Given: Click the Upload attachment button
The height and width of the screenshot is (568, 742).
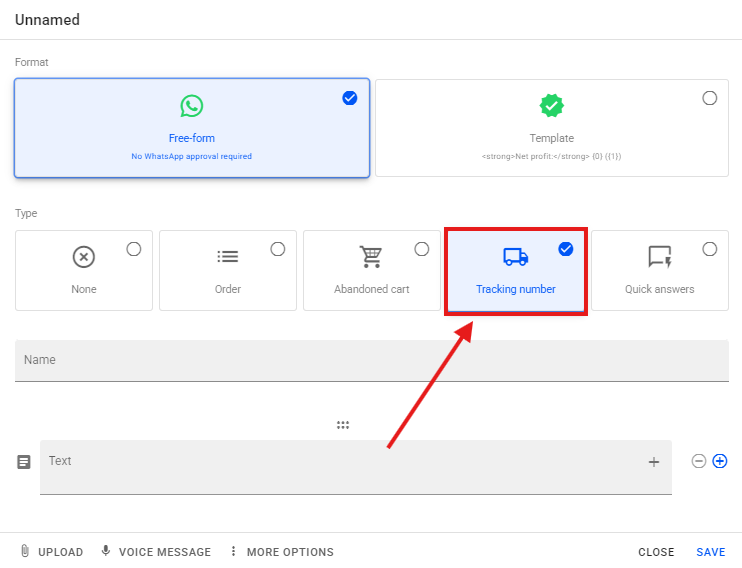Looking at the screenshot, I should point(50,552).
